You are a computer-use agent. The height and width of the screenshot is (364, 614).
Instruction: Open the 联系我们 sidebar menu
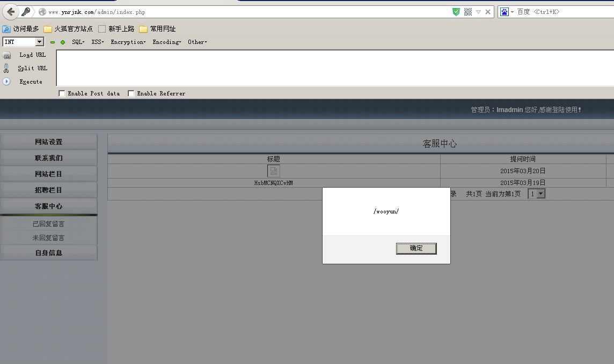pos(48,158)
